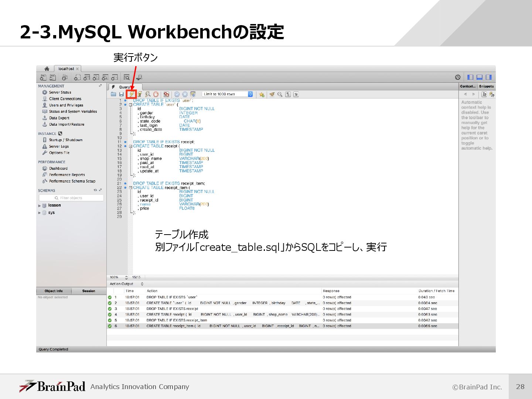Open Status and System Variables
Screen dimensions: 532x399
point(73,111)
